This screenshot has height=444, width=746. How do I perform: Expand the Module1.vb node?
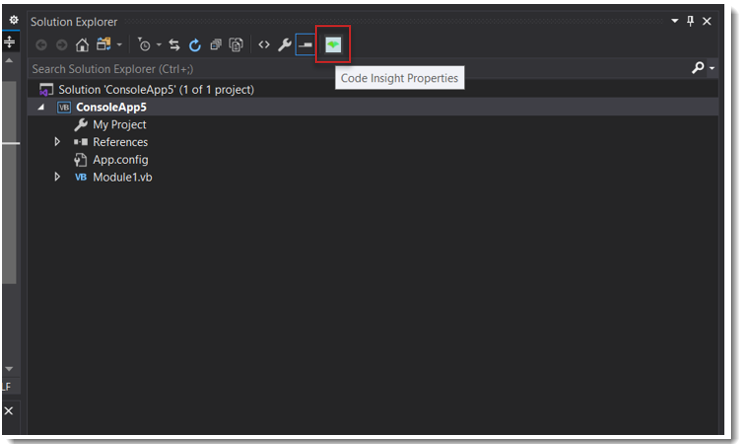(57, 177)
